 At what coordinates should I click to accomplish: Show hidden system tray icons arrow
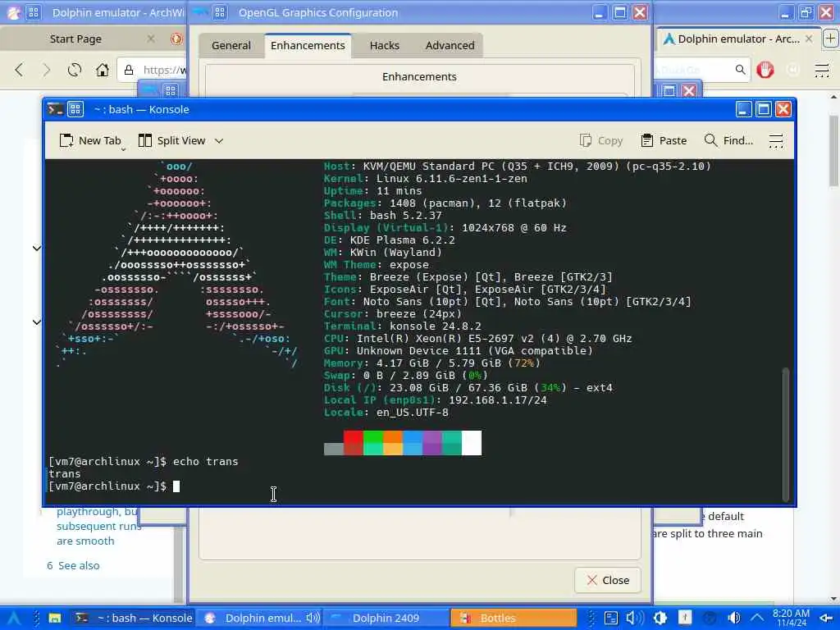[x=756, y=619]
